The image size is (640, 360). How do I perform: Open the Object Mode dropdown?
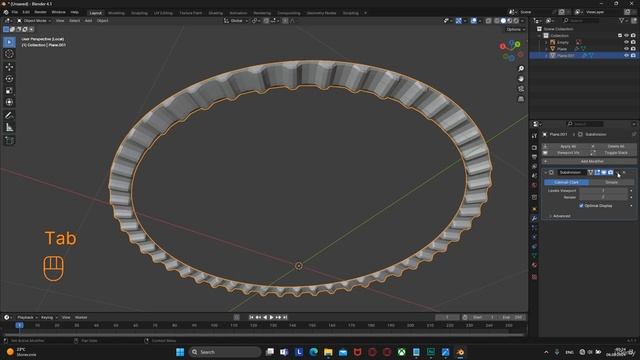click(34, 20)
